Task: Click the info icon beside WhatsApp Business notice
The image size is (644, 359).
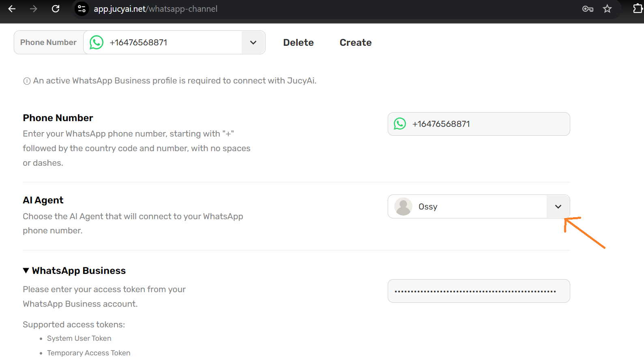Action: pyautogui.click(x=27, y=81)
